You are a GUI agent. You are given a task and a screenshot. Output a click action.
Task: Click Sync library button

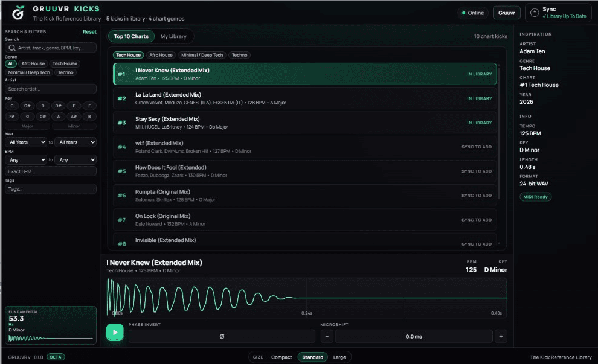[558, 13]
